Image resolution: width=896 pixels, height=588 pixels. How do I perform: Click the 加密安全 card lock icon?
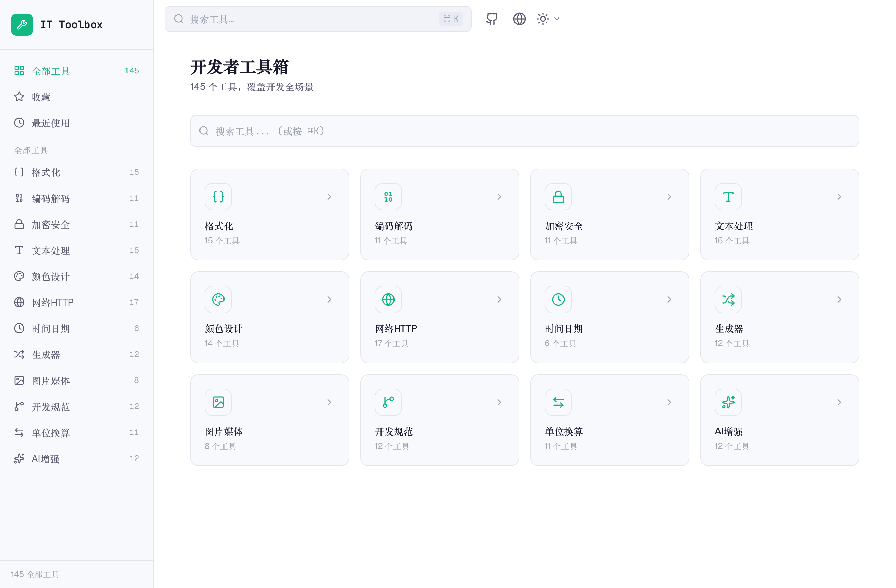pyautogui.click(x=558, y=196)
